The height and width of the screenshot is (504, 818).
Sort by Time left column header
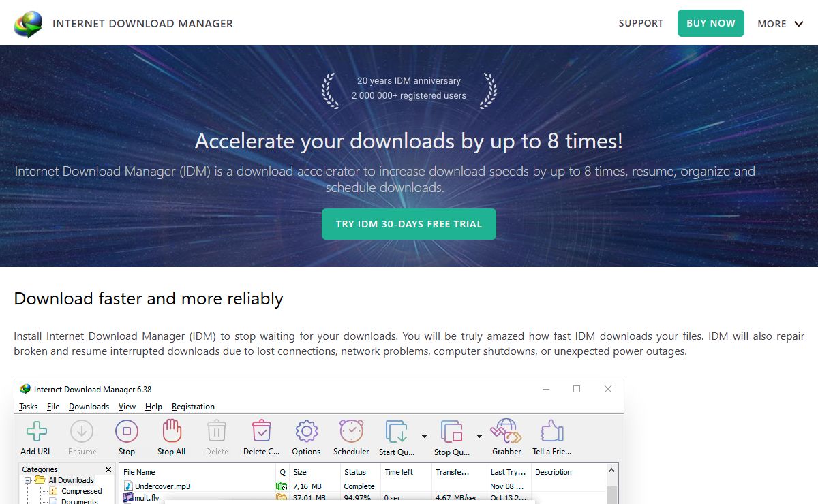coord(406,472)
